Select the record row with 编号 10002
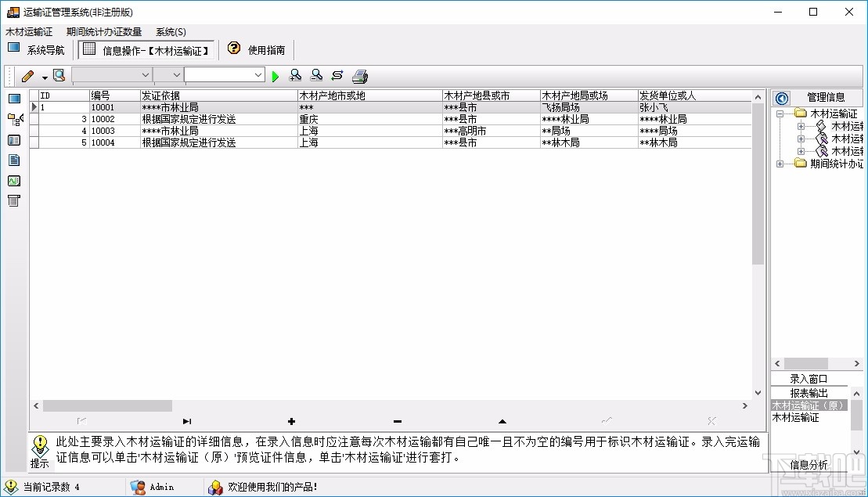The height and width of the screenshot is (497, 868). [x=157, y=119]
